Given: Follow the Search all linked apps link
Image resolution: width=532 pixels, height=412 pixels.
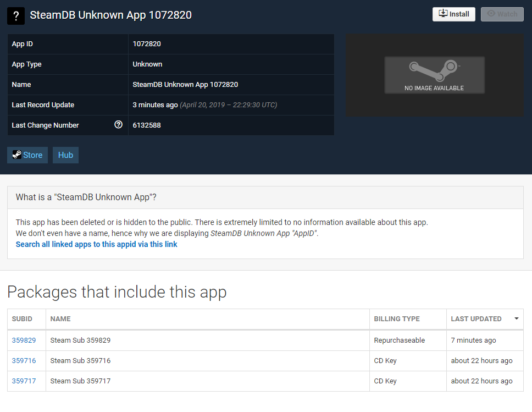Looking at the screenshot, I should pyautogui.click(x=96, y=244).
